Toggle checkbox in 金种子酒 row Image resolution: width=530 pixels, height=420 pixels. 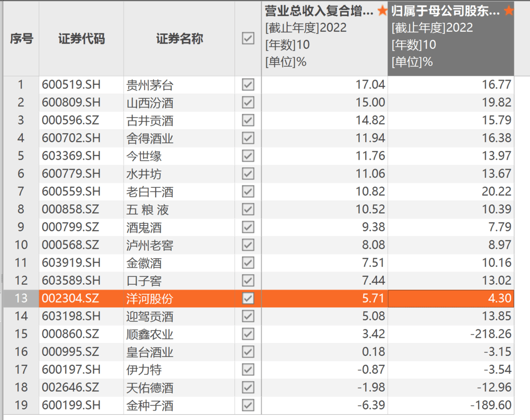pos(248,405)
